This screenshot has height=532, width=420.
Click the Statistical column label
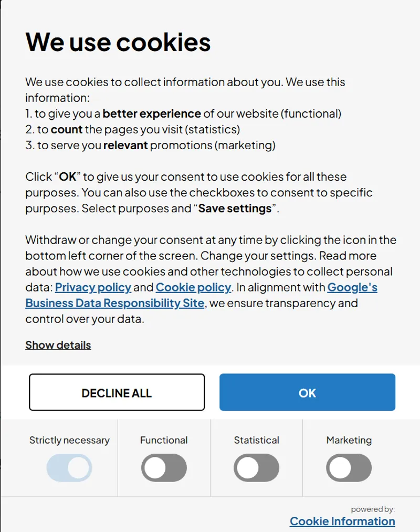[256, 440]
